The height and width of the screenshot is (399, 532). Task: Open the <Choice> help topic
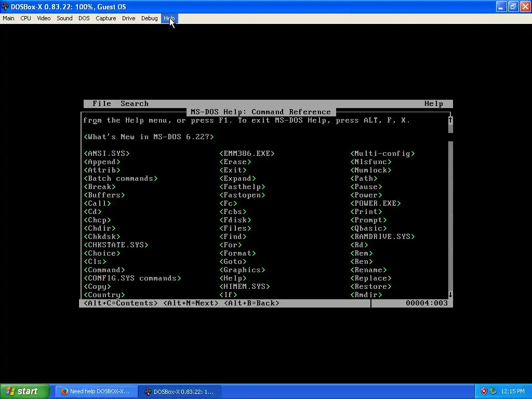102,253
